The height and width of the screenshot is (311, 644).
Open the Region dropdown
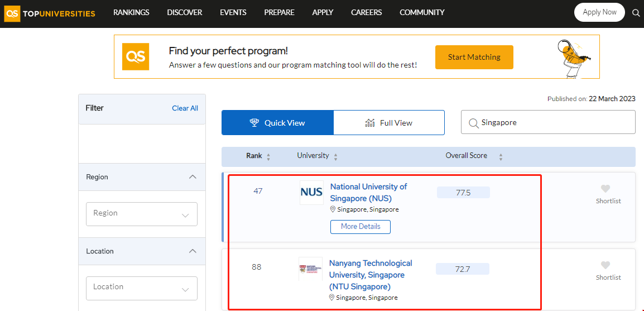pos(142,214)
